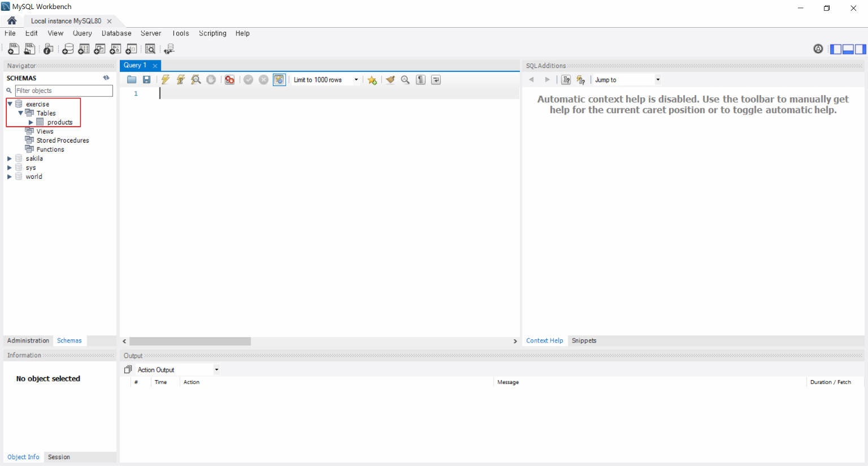Open Workbench preferences gear icon
Image resolution: width=868 pixels, height=466 pixels.
[x=818, y=49]
